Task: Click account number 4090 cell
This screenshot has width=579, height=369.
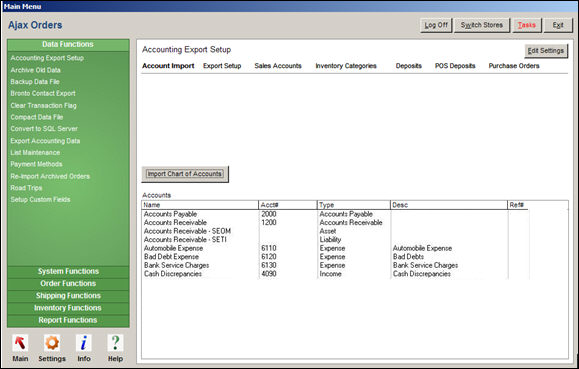Action: click(x=269, y=274)
